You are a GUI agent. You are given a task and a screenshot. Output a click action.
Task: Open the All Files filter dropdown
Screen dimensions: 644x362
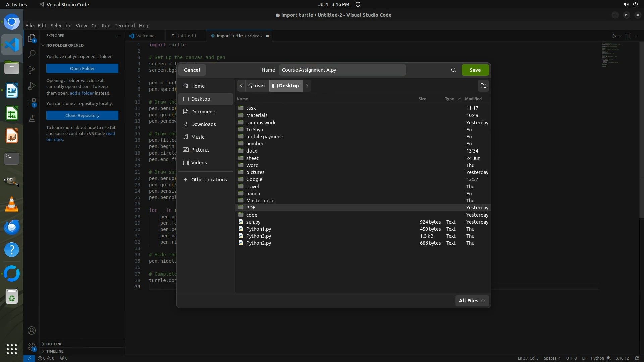[472, 301]
